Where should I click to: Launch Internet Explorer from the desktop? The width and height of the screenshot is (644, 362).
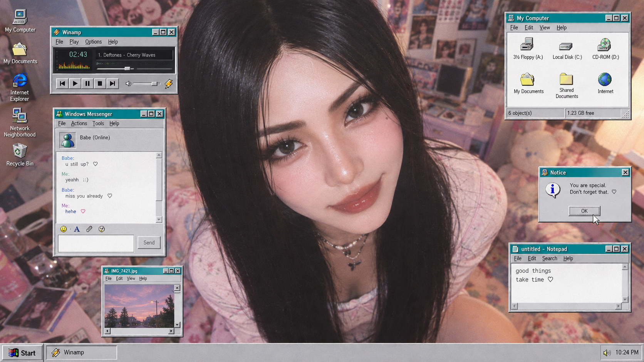[20, 87]
